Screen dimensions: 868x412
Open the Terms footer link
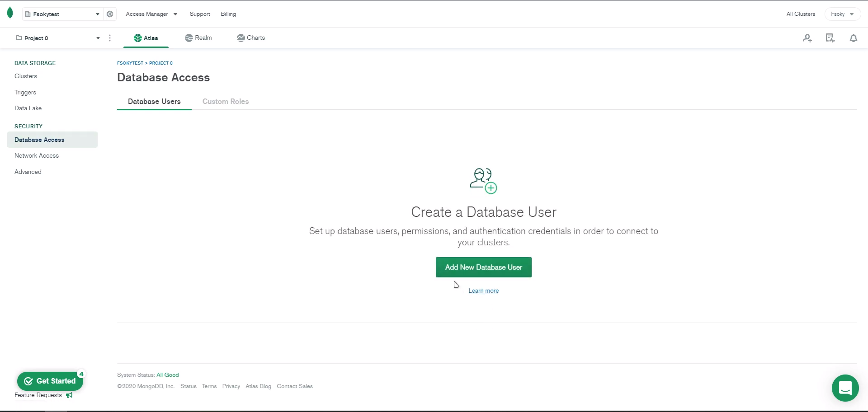pos(209,386)
